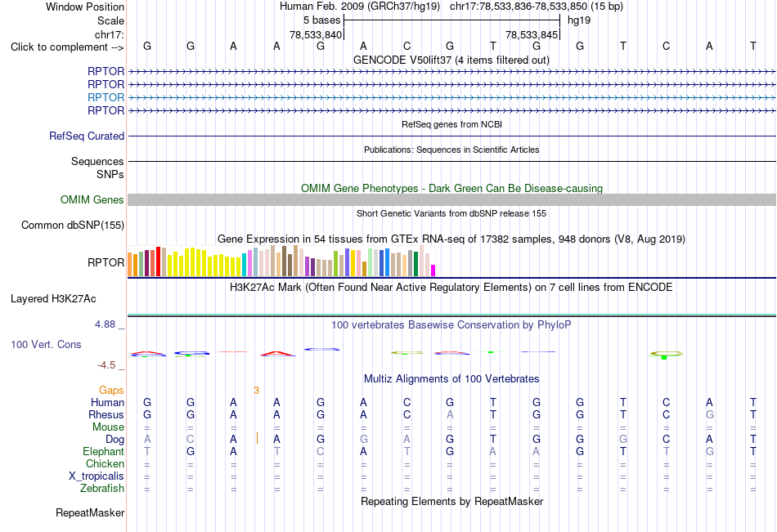Click the Mouse species row label
This screenshot has width=777, height=532.
click(x=108, y=427)
